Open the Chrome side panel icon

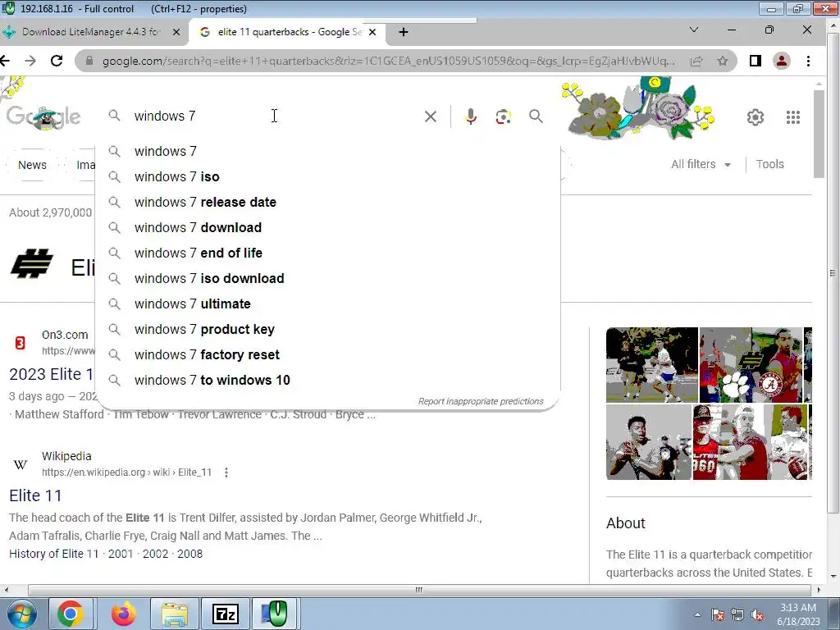coord(756,61)
